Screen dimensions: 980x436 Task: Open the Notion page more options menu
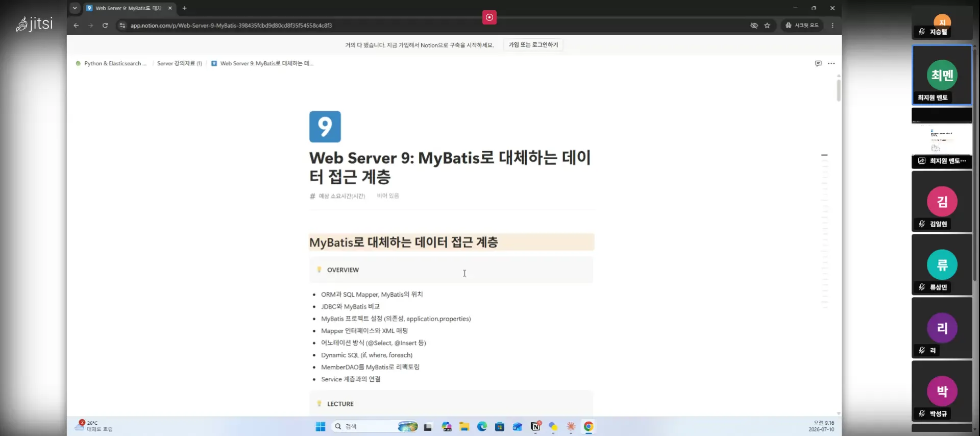coord(831,63)
